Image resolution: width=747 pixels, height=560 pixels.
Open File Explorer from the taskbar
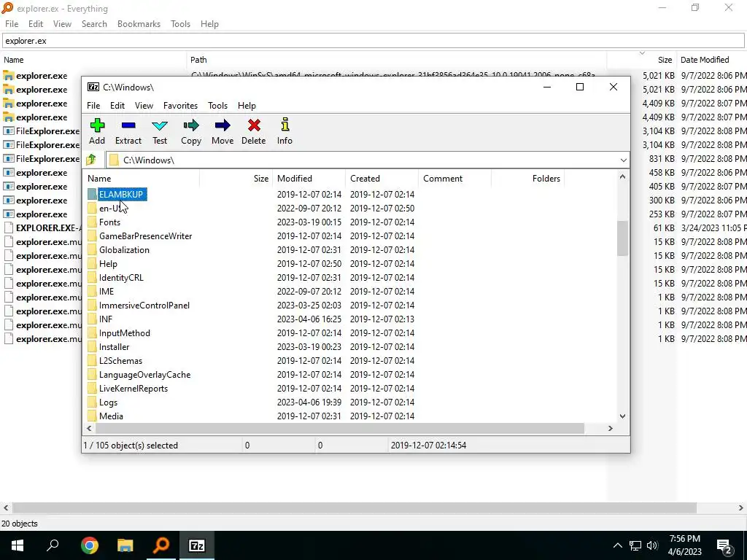click(125, 545)
